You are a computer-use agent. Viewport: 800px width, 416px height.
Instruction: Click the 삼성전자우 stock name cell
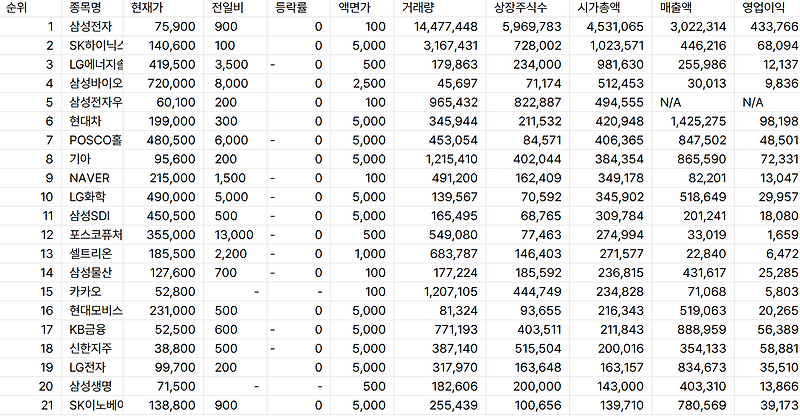tap(92, 102)
